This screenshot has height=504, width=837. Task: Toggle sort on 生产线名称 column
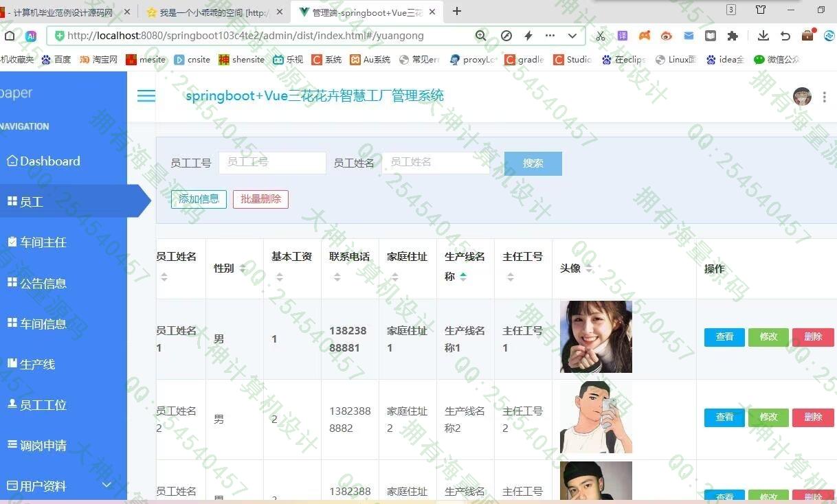463,276
